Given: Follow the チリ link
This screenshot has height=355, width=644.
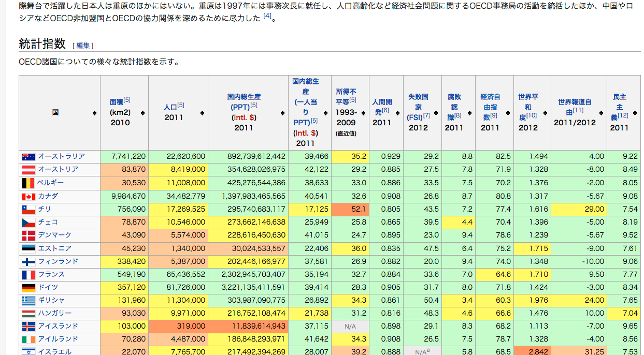Looking at the screenshot, I should coord(45,209).
